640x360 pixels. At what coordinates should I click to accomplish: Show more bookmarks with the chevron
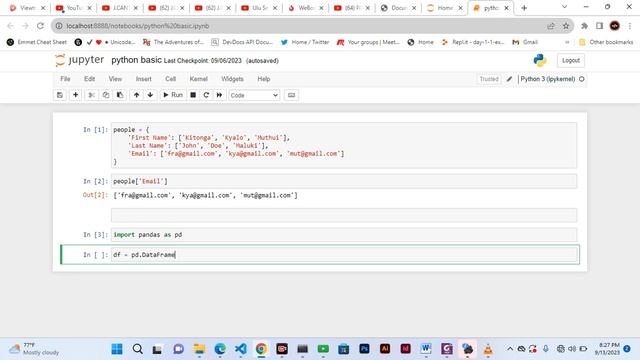[x=567, y=42]
